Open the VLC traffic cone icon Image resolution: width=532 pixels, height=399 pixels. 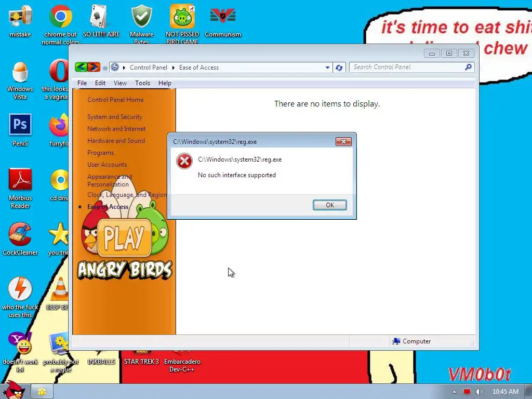(60, 289)
